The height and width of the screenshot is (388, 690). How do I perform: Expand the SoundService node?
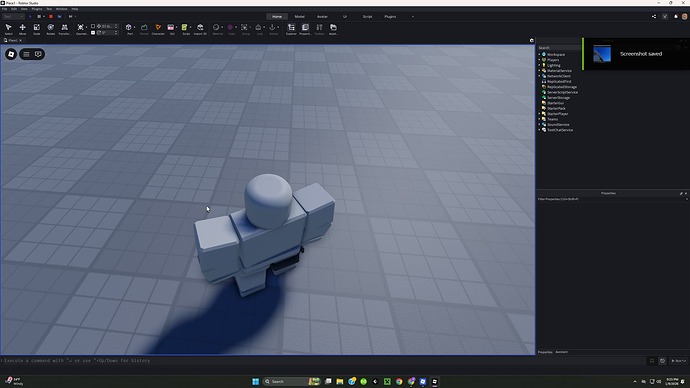point(540,124)
